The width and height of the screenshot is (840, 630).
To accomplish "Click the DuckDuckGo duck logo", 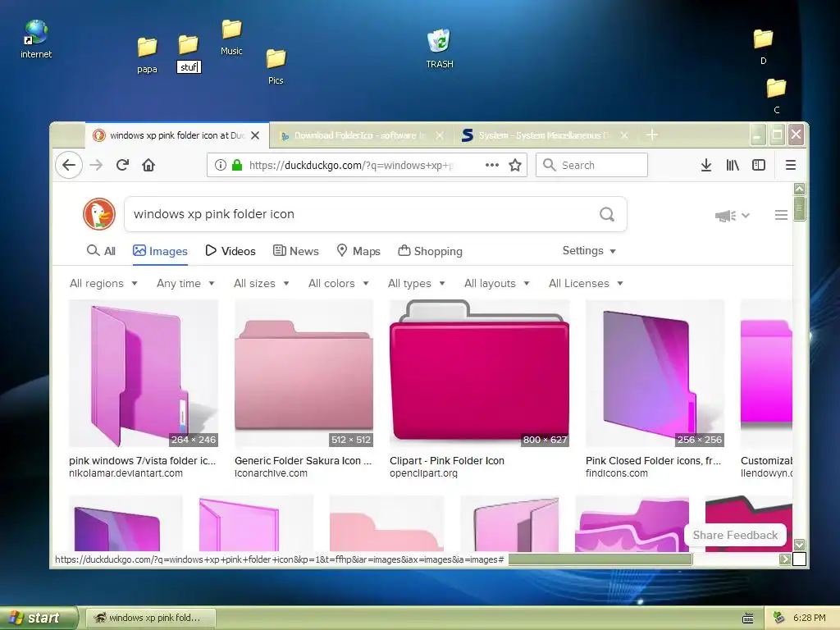I will pyautogui.click(x=99, y=214).
